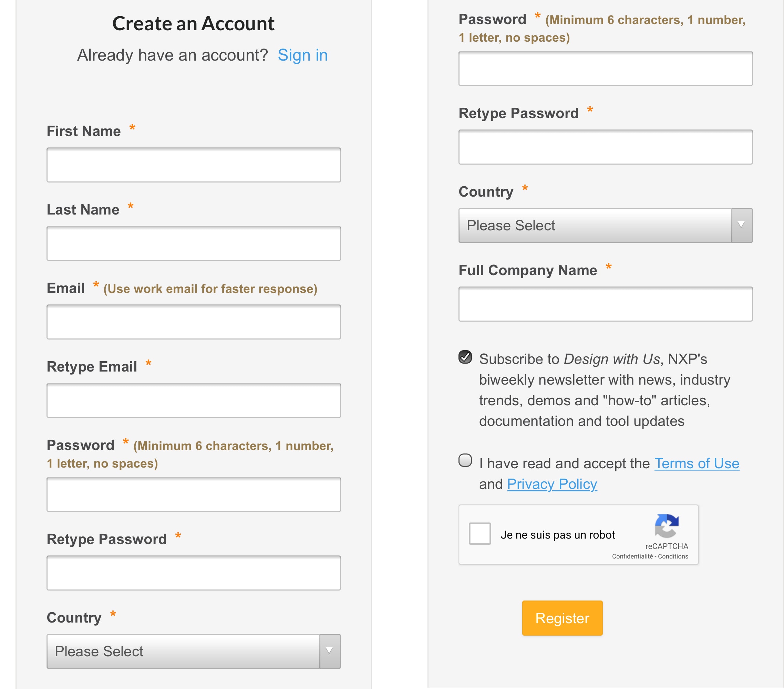784x689 pixels.
Task: Click the right Country dropdown arrow
Action: click(741, 226)
